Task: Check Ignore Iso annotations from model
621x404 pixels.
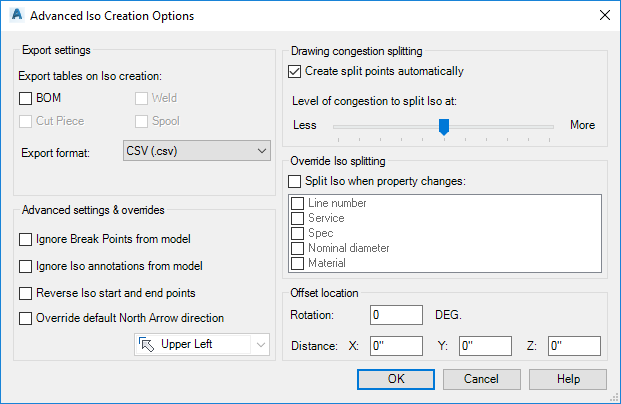Action: point(26,266)
